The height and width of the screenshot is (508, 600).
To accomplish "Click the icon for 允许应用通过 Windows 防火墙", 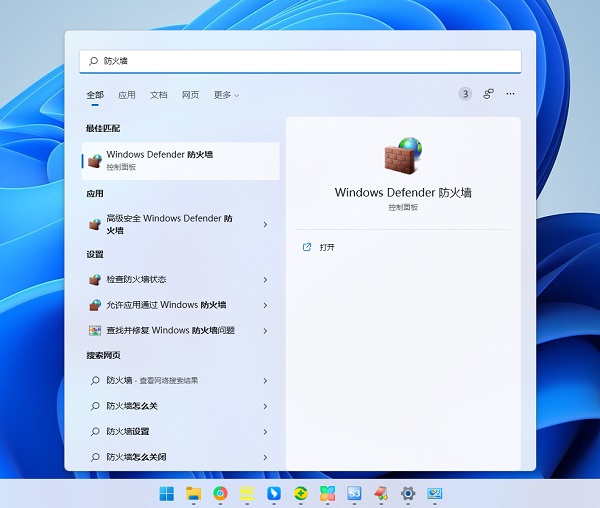I will [95, 305].
